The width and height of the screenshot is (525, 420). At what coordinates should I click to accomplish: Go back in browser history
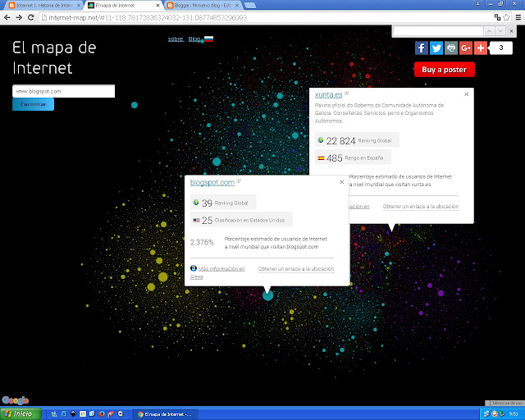tap(7, 17)
